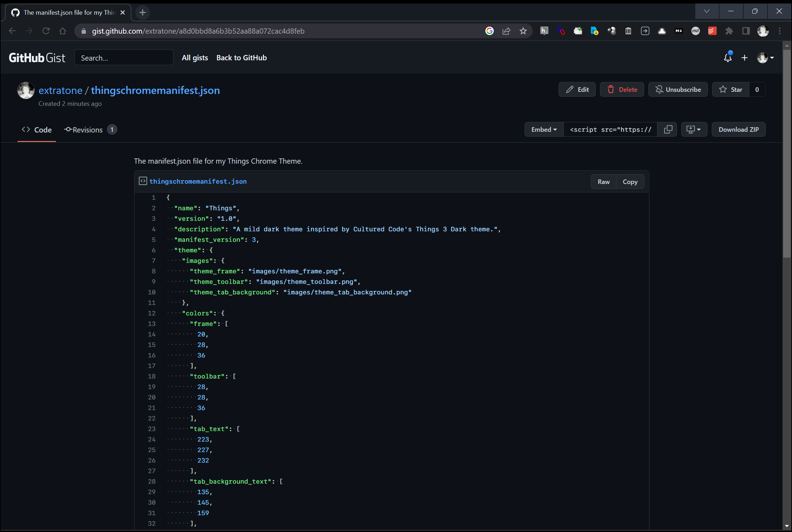Click the Download ZIP button
The image size is (792, 532).
pyautogui.click(x=738, y=130)
